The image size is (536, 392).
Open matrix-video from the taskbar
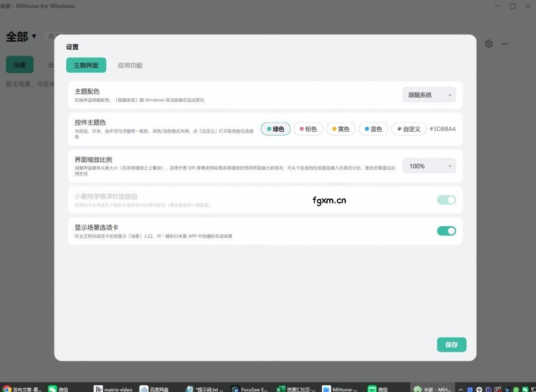(114, 389)
